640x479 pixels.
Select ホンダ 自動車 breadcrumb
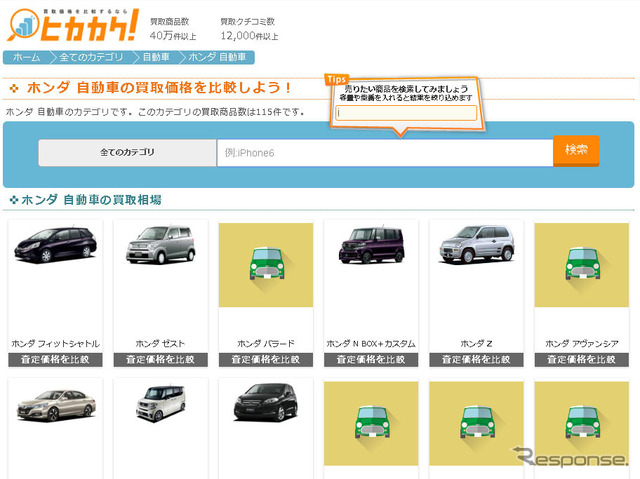coord(217,57)
